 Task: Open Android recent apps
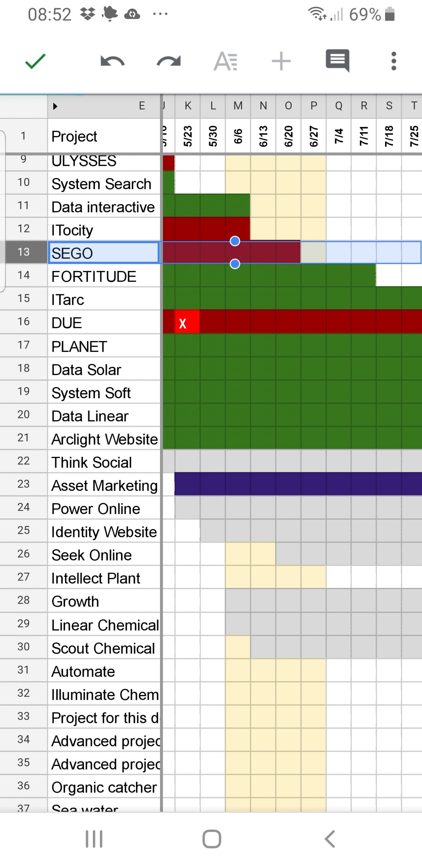tap(94, 839)
